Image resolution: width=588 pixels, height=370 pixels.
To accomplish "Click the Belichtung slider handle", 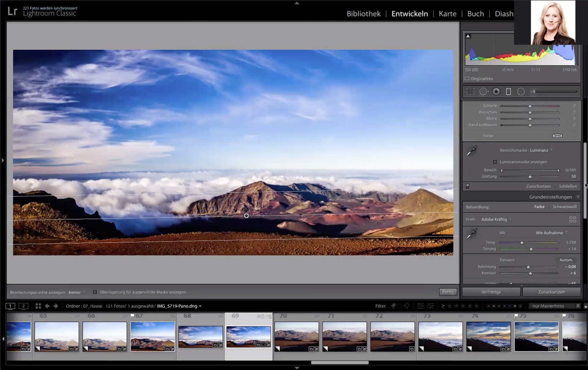I will tap(528, 267).
